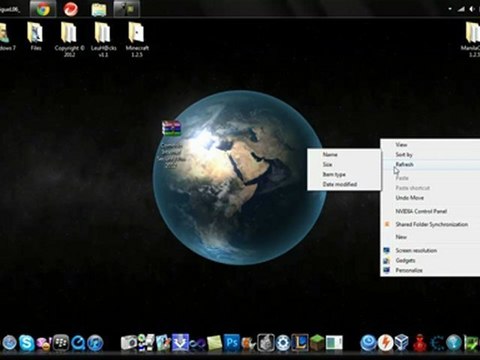The width and height of the screenshot is (480, 360).
Task: Open the camera icon in the dock
Action: (x=129, y=343)
